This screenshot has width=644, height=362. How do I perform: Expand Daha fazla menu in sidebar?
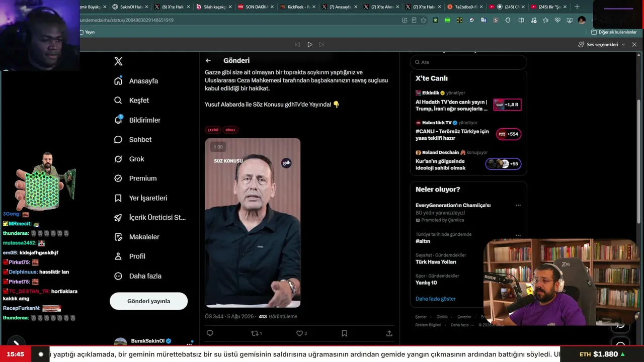coord(138,276)
